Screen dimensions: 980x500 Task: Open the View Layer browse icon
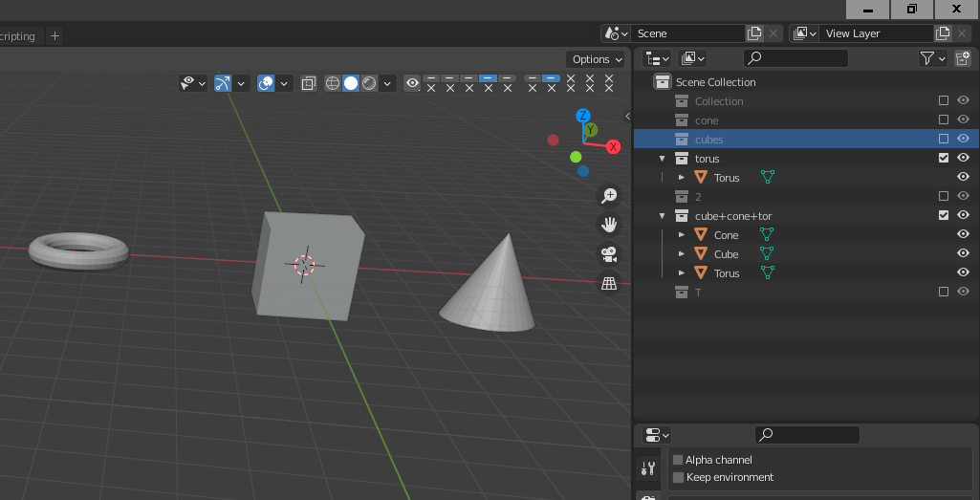[x=804, y=33]
